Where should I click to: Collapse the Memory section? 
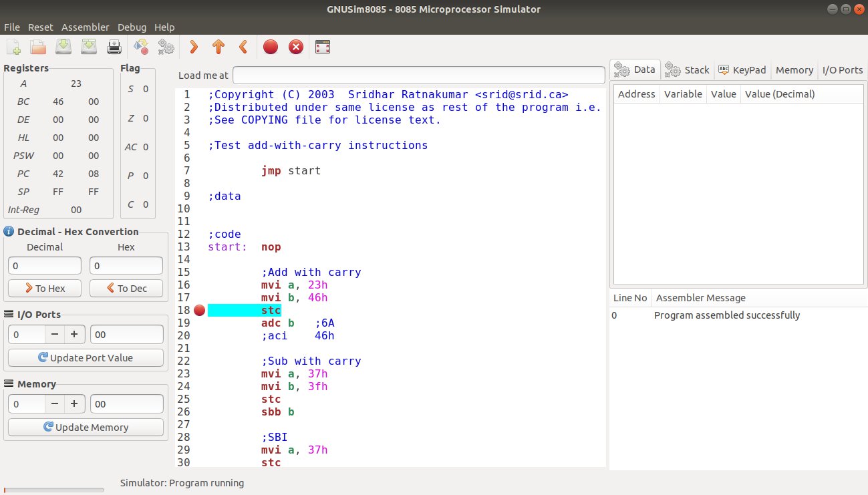[x=9, y=383]
